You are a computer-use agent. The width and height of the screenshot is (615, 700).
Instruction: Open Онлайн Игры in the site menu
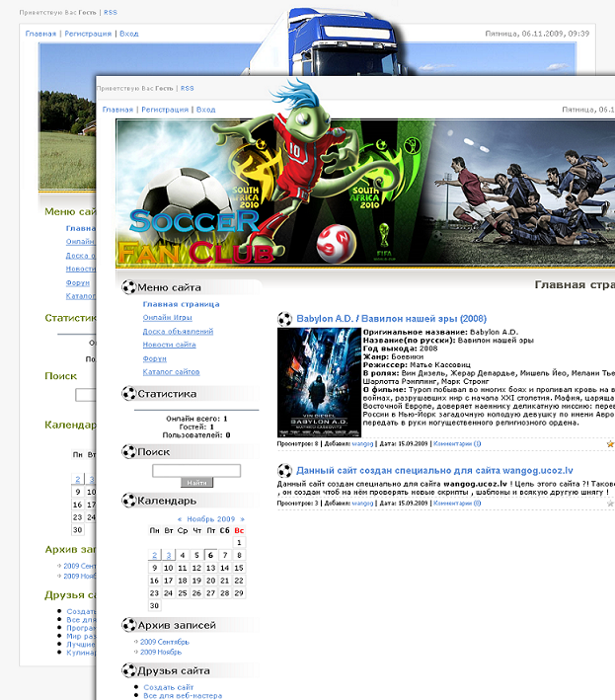tap(168, 317)
